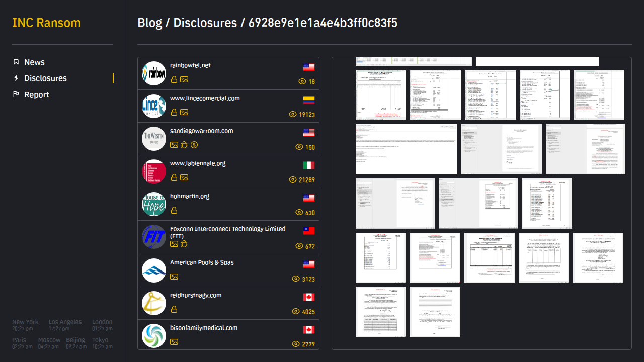644x362 pixels.
Task: Click the bug icon under sandiegowarroom.com
Action: pyautogui.click(x=184, y=145)
